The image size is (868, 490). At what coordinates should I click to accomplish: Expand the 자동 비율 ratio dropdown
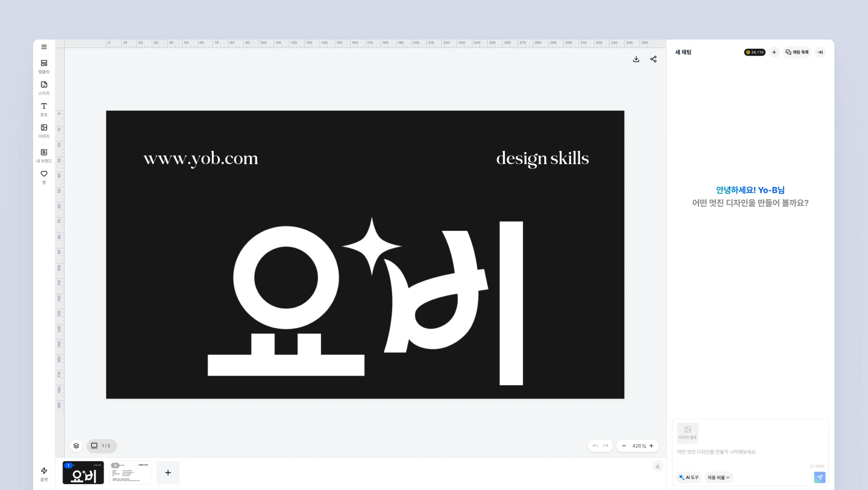(718, 478)
